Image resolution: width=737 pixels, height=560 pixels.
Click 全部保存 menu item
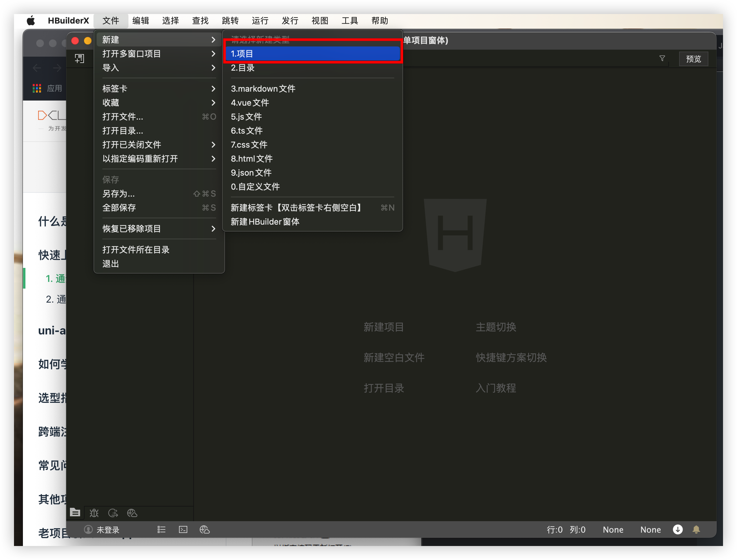pyautogui.click(x=119, y=208)
